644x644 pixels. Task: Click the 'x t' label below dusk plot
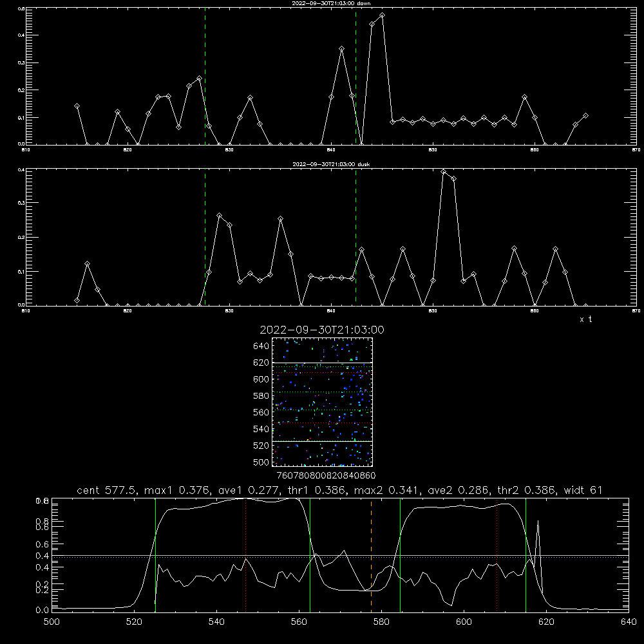coord(586,319)
